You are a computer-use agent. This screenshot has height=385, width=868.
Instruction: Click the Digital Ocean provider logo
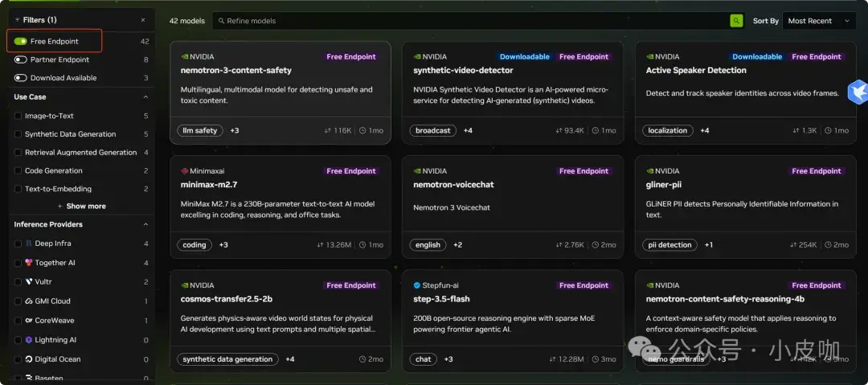[29, 359]
